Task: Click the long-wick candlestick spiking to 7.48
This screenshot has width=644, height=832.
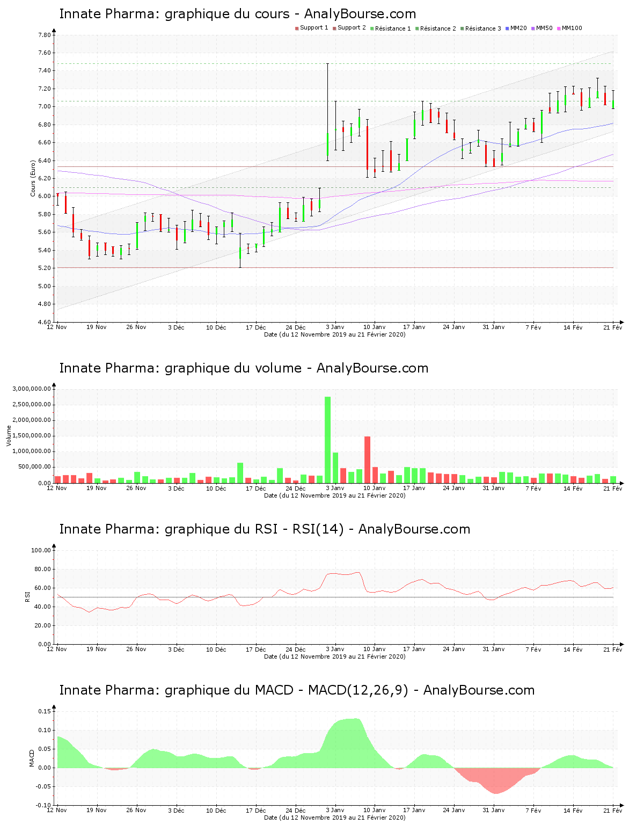Action: coord(327,112)
